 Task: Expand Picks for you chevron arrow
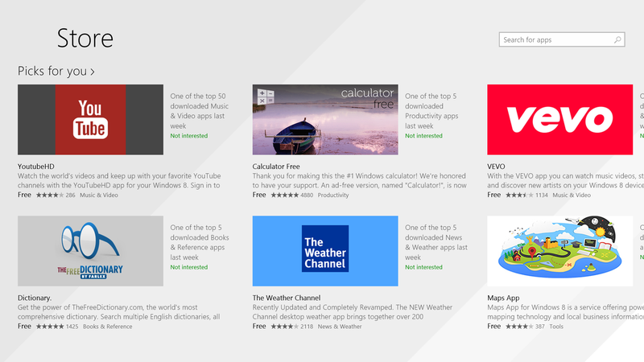93,72
